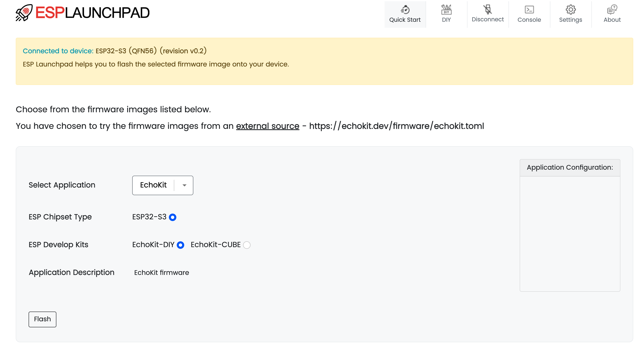Screen dimensions: 644x353
Task: Select the EchoKit-DIY develop kit
Action: pyautogui.click(x=180, y=245)
